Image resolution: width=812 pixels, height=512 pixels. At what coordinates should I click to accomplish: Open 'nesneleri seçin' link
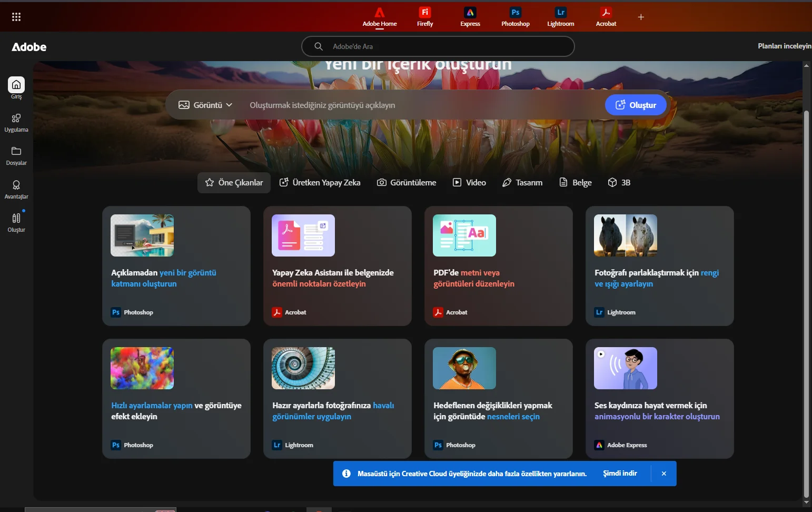[x=513, y=417]
